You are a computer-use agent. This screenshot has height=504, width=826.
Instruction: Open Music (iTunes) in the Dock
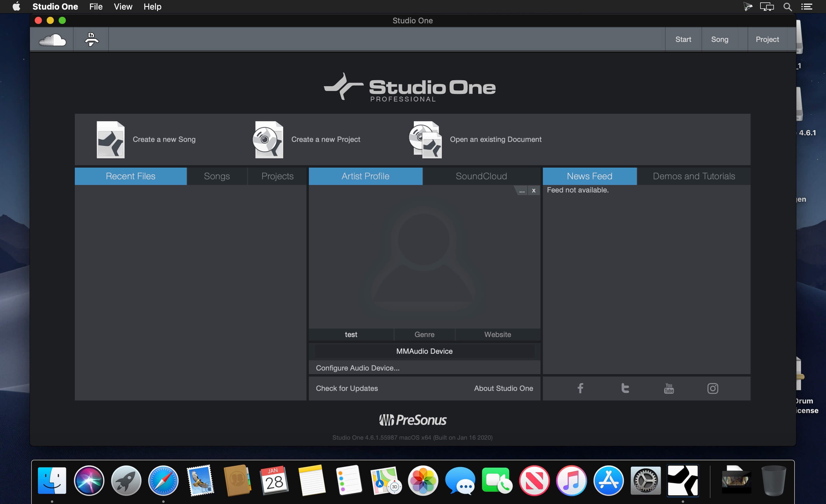click(x=572, y=481)
